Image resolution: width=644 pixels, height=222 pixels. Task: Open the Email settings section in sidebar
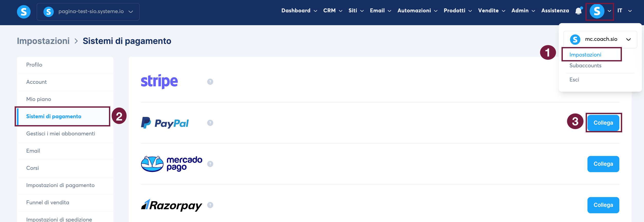click(65, 151)
